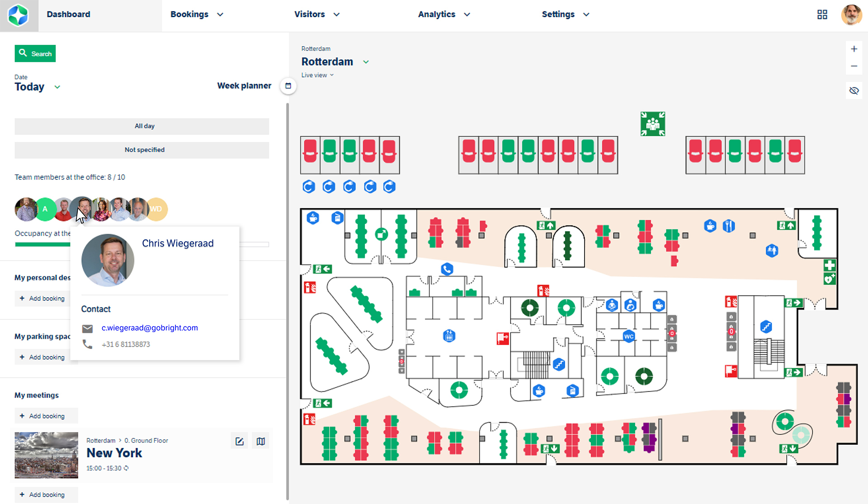868x504 pixels.
Task: Open the Live view dropdown
Action: [x=317, y=75]
